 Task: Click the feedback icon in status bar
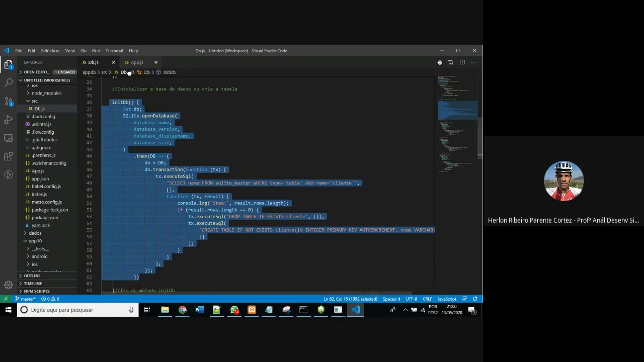click(464, 299)
